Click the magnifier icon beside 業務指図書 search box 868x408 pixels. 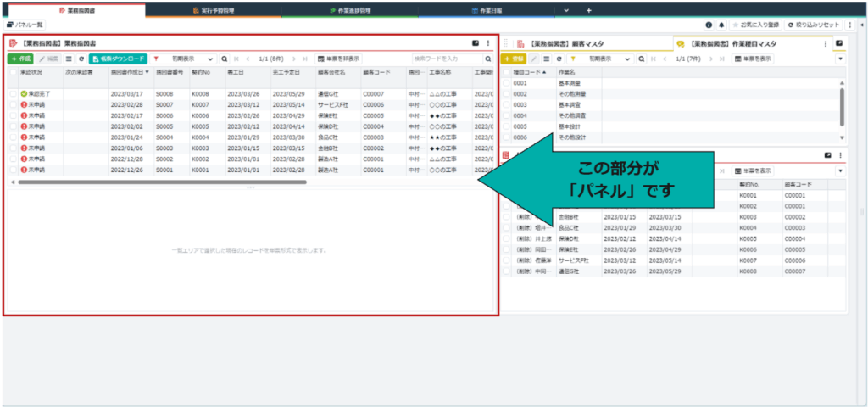(488, 59)
